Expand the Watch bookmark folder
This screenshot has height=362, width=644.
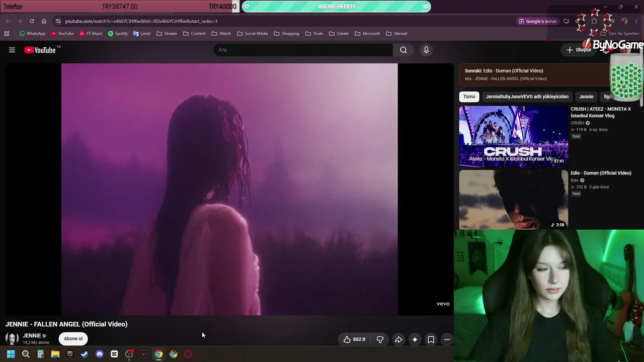221,34
